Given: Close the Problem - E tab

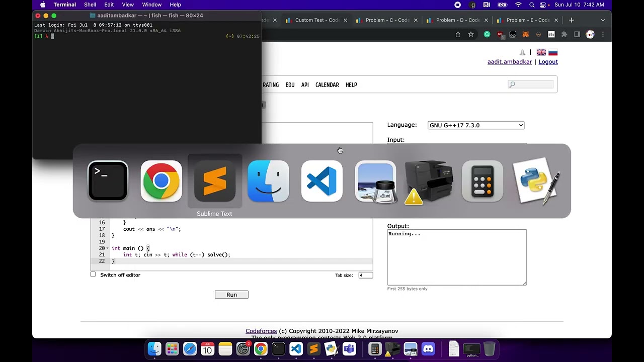Looking at the screenshot, I should pos(556,20).
